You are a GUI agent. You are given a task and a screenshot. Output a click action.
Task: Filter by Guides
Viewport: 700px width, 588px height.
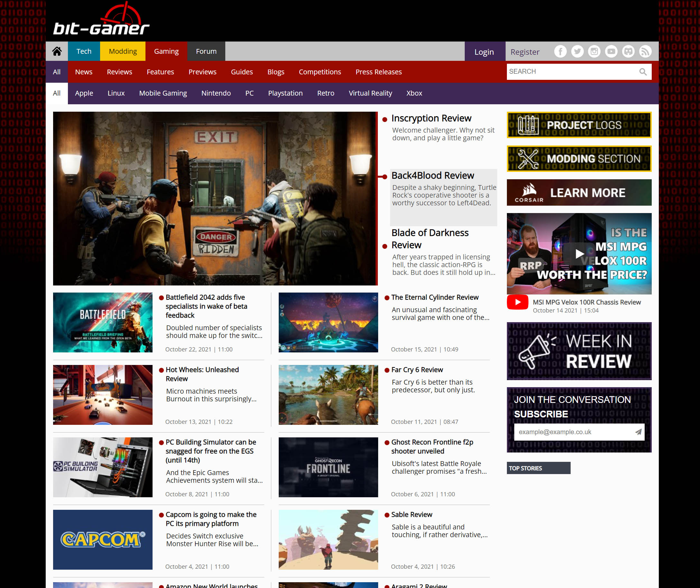242,72
